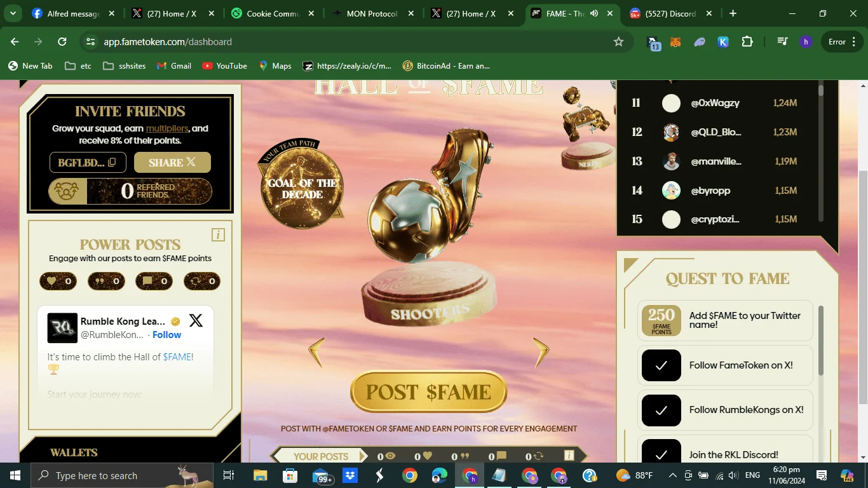Show hidden system tray icons
This screenshot has width=868, height=488.
tap(672, 475)
